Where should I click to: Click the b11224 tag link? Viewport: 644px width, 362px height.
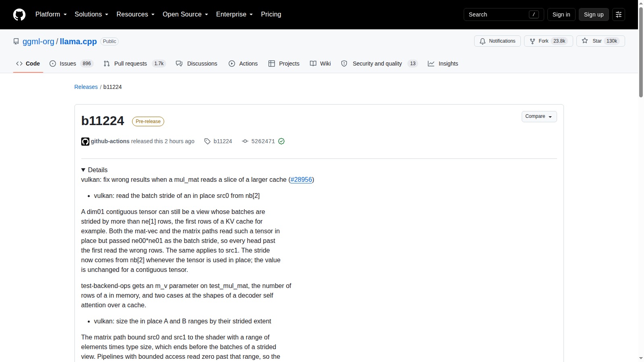point(223,141)
